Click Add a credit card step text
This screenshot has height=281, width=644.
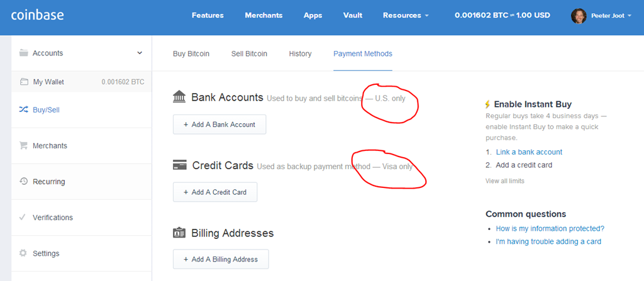(x=524, y=165)
